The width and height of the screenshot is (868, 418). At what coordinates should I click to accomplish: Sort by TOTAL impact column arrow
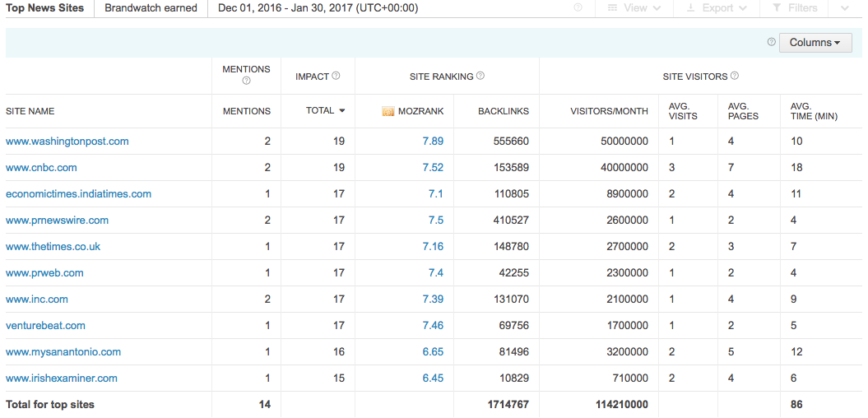[x=342, y=111]
